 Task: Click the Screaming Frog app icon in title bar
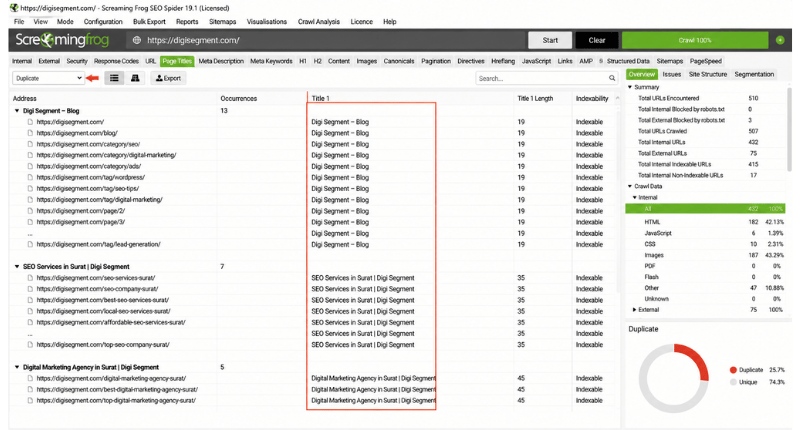[x=14, y=8]
